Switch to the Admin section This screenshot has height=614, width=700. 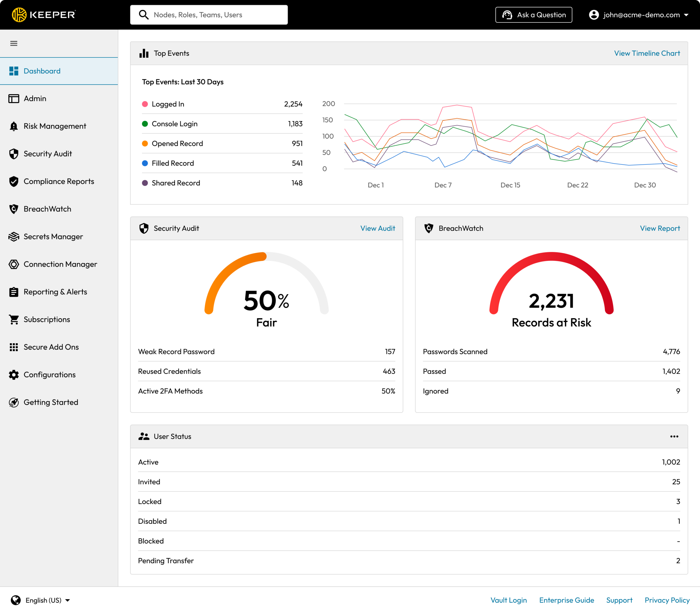pos(34,98)
